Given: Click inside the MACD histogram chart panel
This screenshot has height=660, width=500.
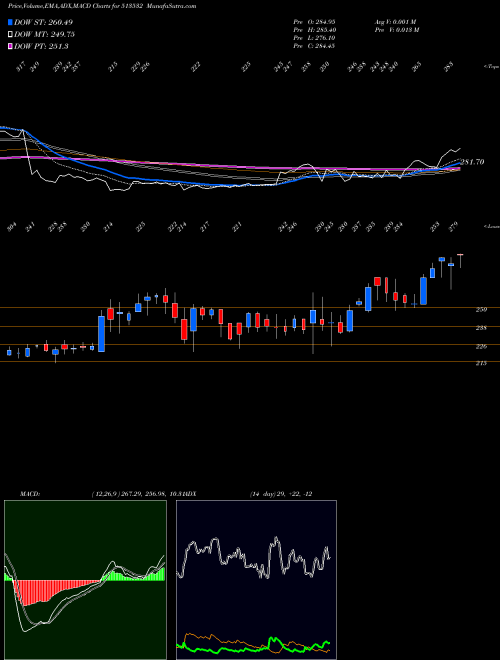Looking at the screenshot, I should pyautogui.click(x=85, y=580).
